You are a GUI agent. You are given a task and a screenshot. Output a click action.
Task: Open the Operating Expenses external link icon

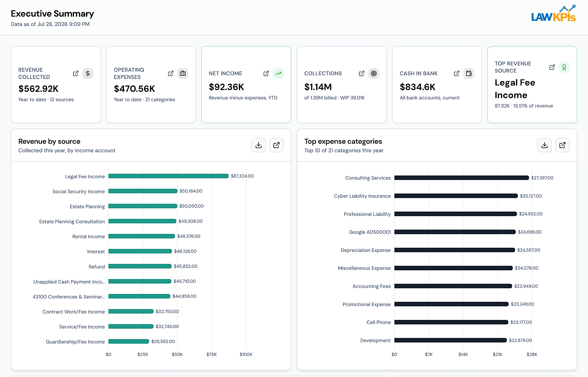point(171,73)
